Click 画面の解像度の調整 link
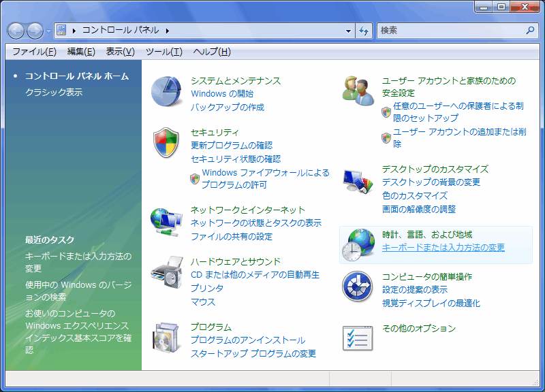Viewport: 545px width, 392px height. (x=419, y=209)
